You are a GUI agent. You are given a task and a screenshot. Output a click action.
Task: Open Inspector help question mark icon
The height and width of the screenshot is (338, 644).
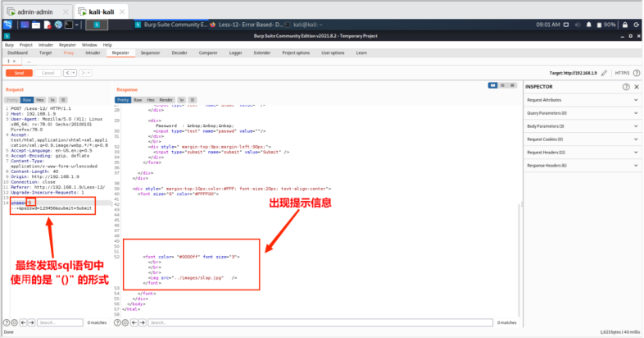point(625,87)
